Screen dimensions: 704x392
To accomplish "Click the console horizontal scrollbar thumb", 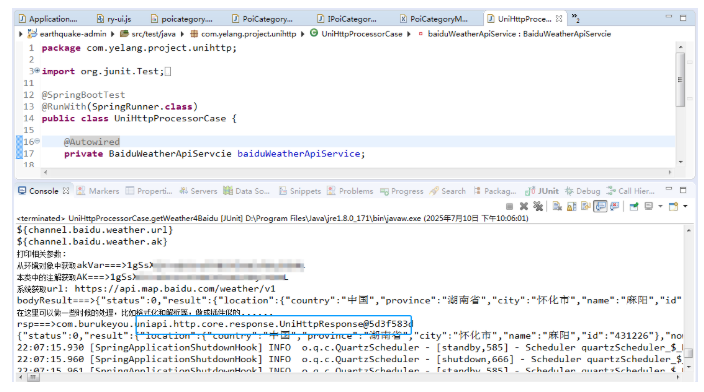I will coord(32,378).
